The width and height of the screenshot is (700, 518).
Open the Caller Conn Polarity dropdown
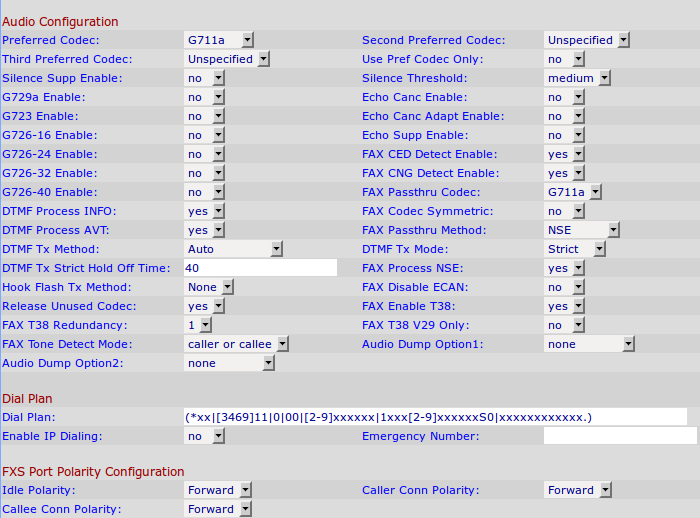tap(578, 490)
